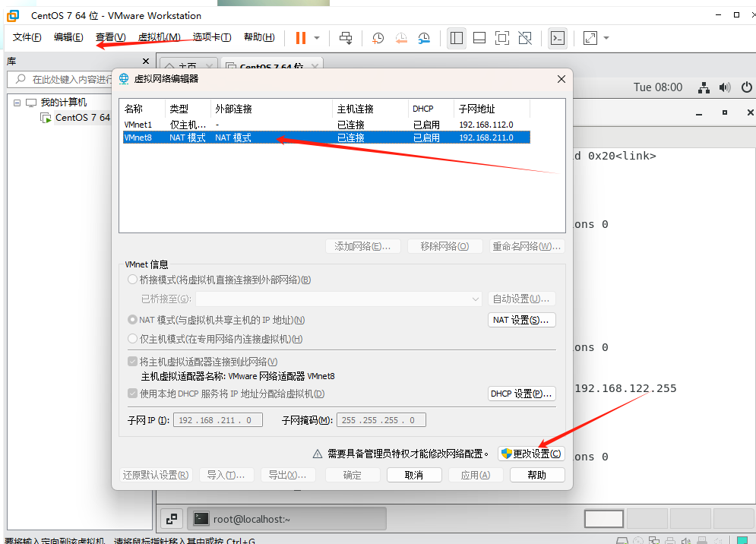756x544 pixels.
Task: Click the Tue 08:00 clock in guest
Action: pos(658,87)
